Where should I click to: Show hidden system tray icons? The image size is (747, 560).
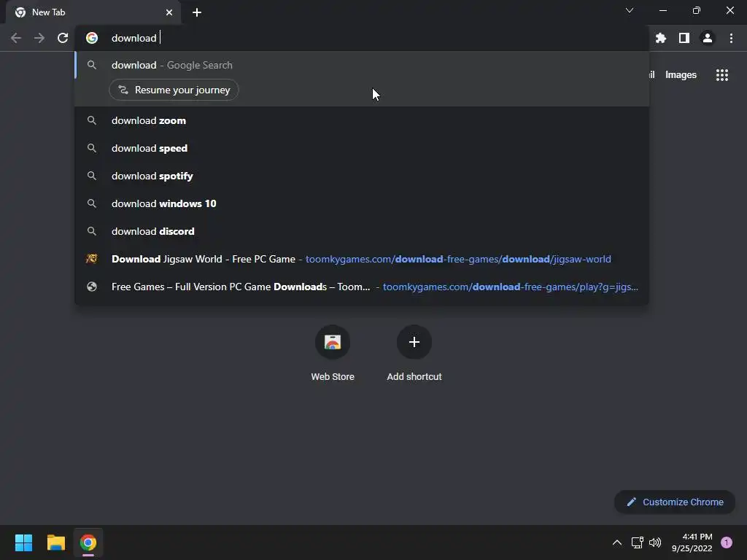[x=617, y=542]
